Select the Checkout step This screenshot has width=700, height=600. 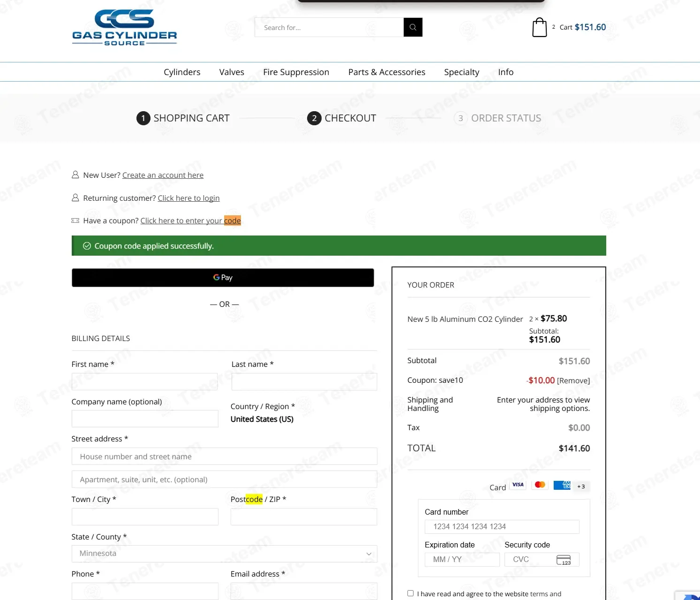[342, 118]
